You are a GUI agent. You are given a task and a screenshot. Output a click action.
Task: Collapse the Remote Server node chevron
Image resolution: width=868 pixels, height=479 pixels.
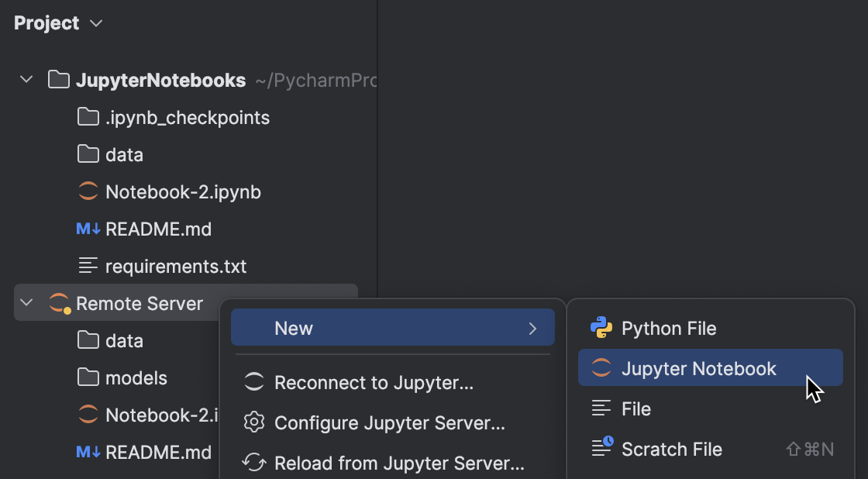click(x=26, y=303)
